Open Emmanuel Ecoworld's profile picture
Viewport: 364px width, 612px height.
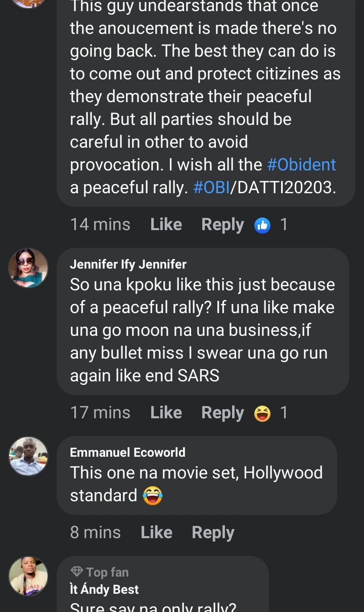(28, 456)
